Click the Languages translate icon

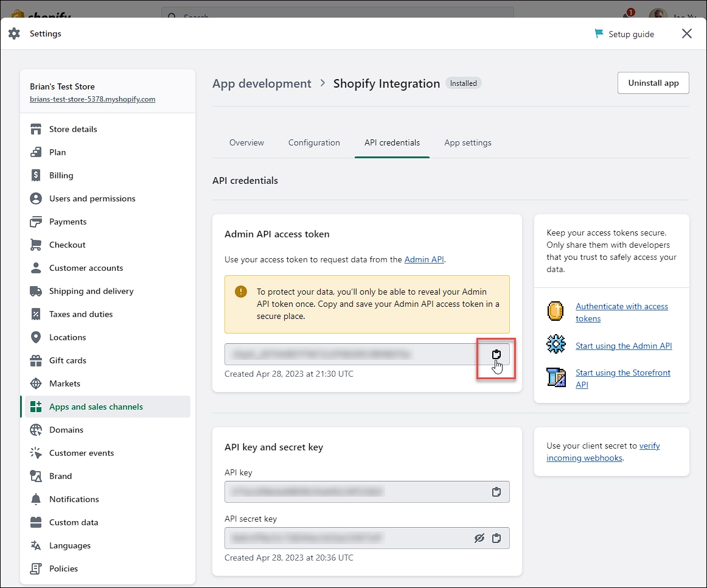36,545
